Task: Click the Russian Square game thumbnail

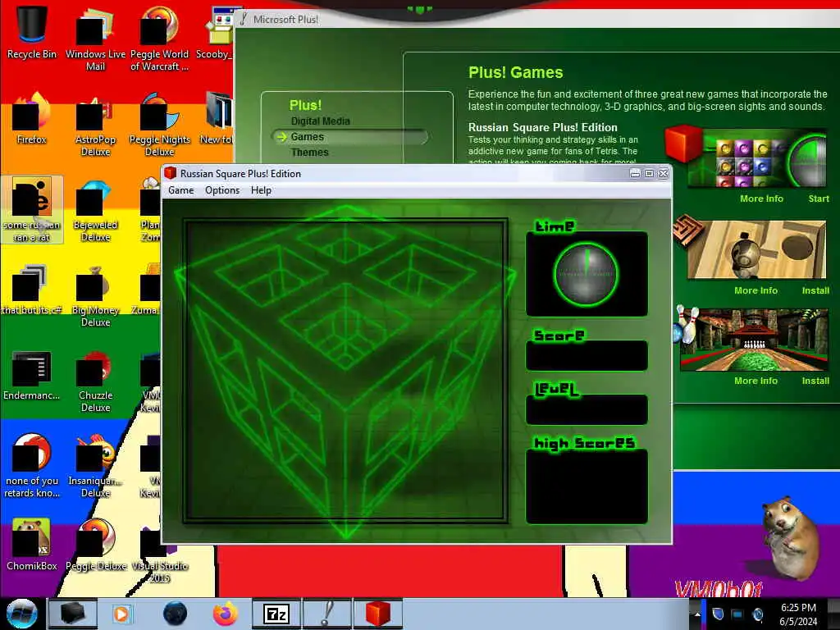Action: [x=756, y=158]
